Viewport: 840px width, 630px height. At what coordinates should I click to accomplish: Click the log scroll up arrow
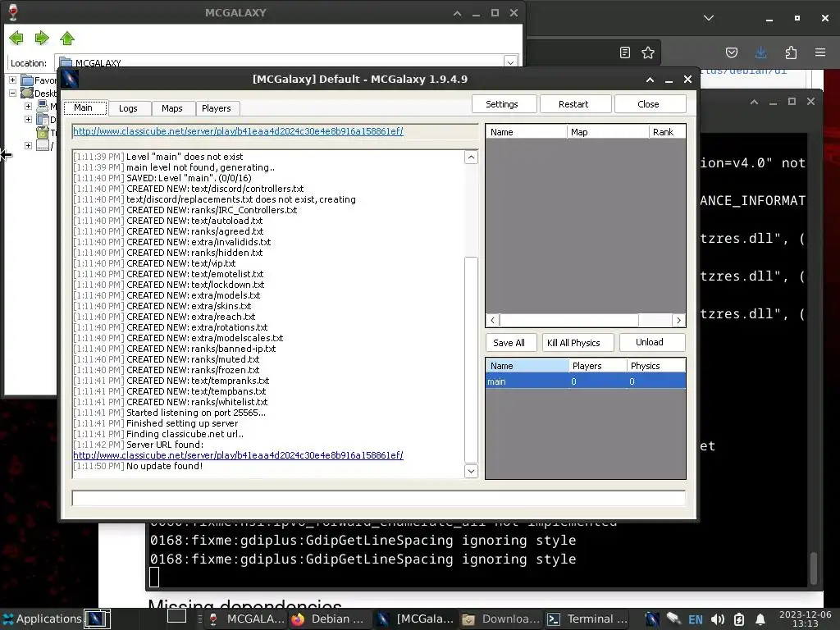[471, 157]
